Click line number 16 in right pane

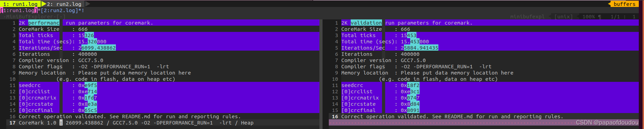click(335, 117)
